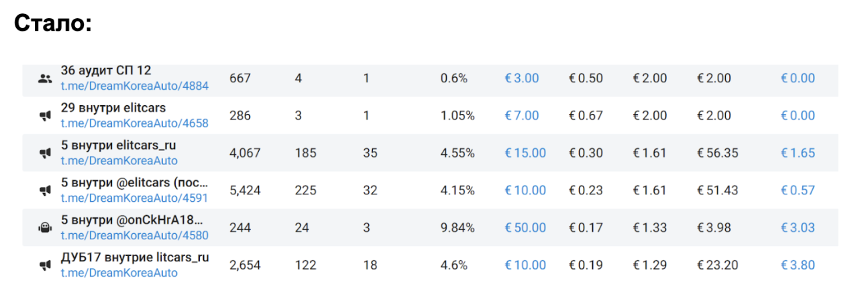Click megaphone icon next to 5 внутри @elitcars
This screenshot has height=303, width=868.
click(x=45, y=190)
